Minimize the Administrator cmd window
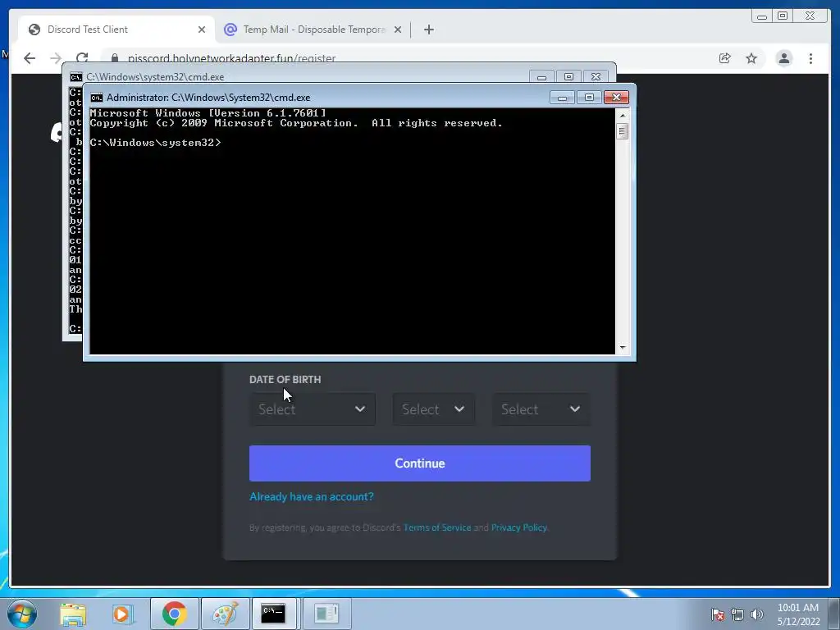 pyautogui.click(x=562, y=98)
